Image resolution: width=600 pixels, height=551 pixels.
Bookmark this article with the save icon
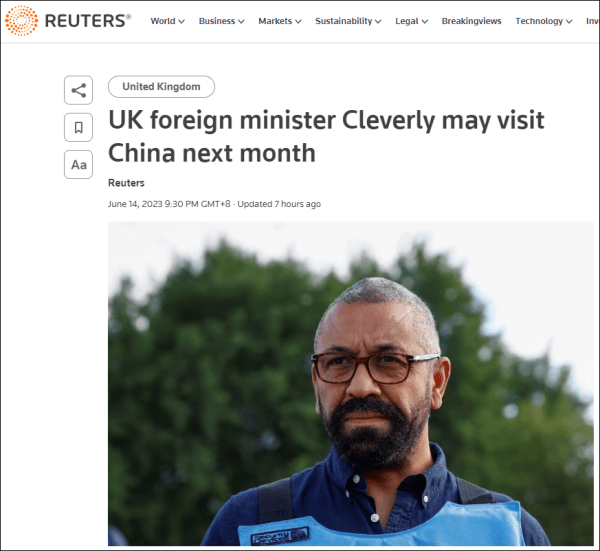click(78, 127)
